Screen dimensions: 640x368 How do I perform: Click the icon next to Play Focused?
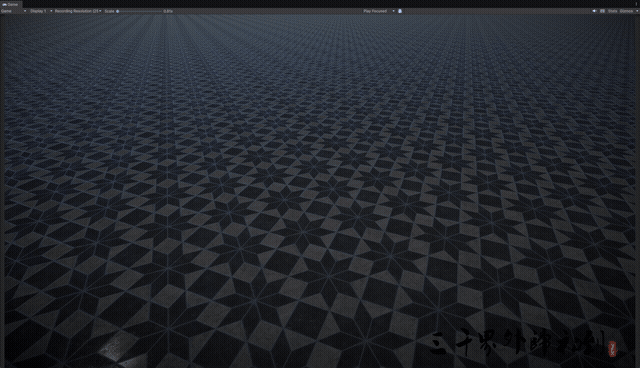point(400,11)
